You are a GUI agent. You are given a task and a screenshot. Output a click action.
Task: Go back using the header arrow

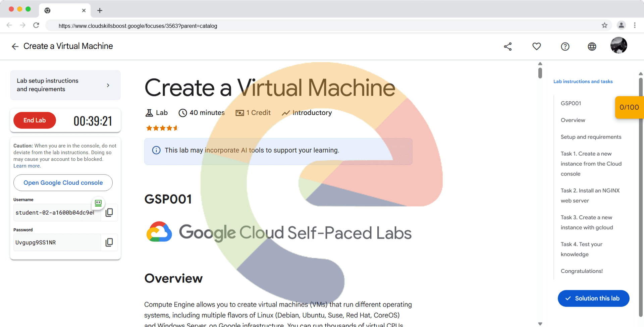15,47
